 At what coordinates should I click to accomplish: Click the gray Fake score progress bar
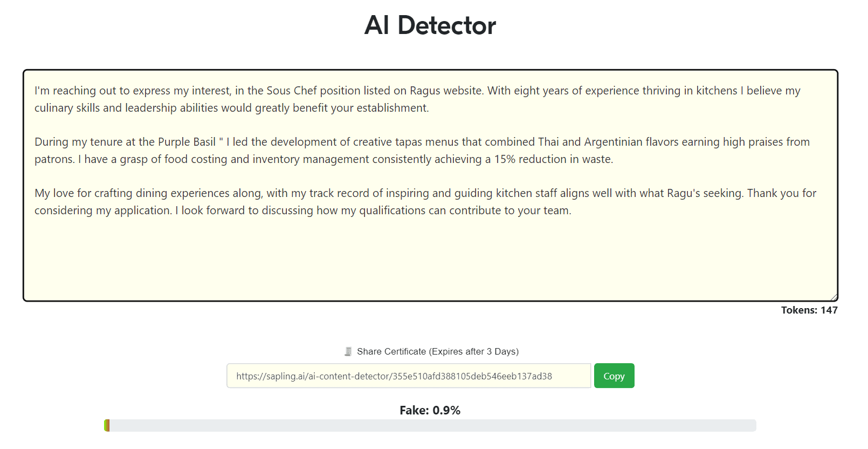[x=431, y=426]
